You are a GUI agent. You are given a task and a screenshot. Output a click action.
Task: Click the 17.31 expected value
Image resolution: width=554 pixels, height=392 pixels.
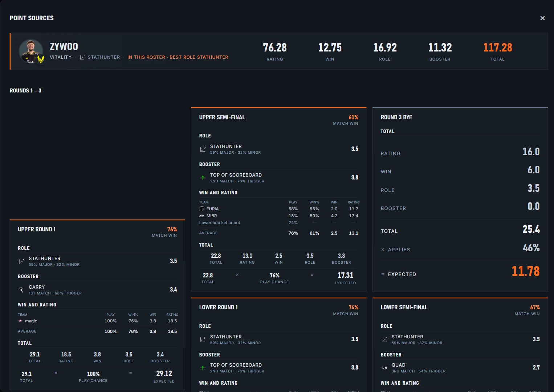coord(345,275)
